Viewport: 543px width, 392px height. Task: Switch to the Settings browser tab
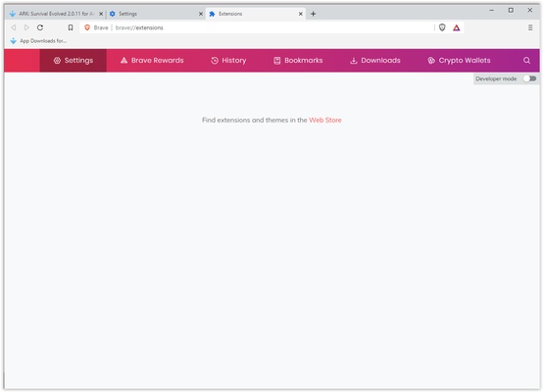pyautogui.click(x=156, y=14)
